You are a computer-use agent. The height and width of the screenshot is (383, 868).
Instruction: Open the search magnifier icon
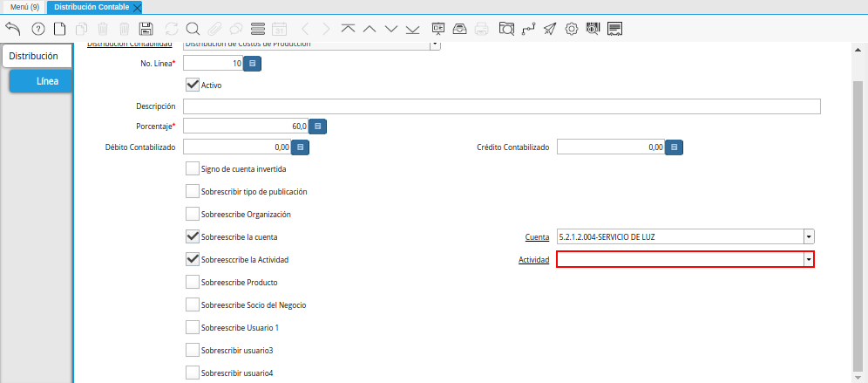point(193,28)
